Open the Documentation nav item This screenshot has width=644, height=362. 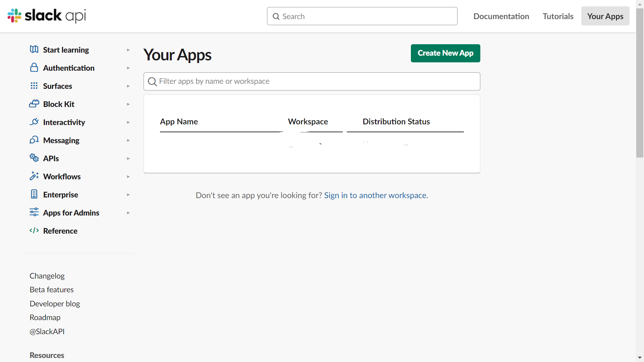501,16
